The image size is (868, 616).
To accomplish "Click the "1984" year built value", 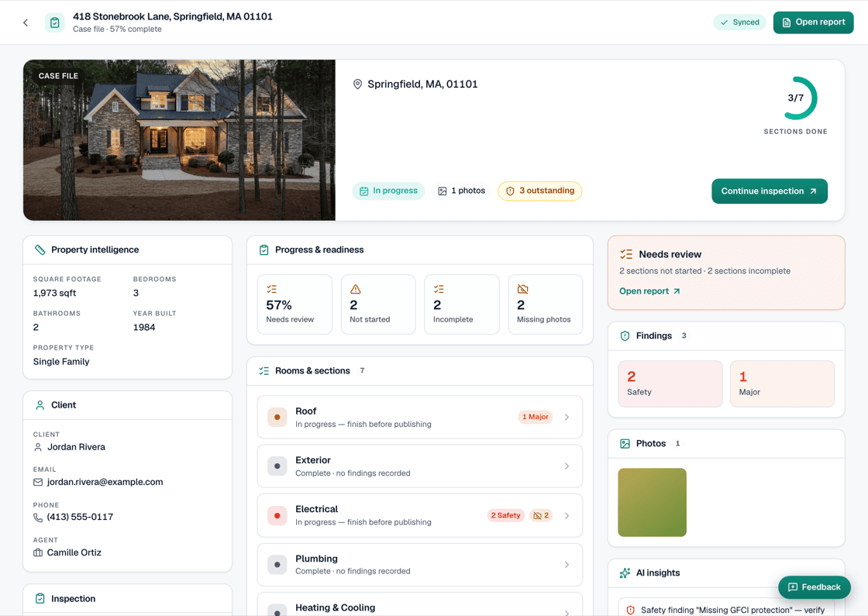I will [x=144, y=327].
